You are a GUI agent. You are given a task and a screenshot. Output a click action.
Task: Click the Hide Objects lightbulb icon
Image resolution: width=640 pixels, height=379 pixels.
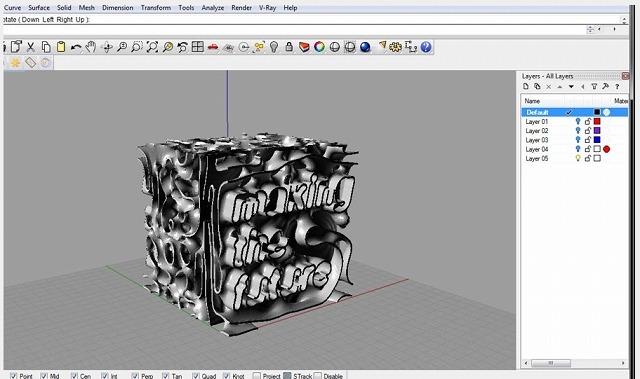pos(274,47)
